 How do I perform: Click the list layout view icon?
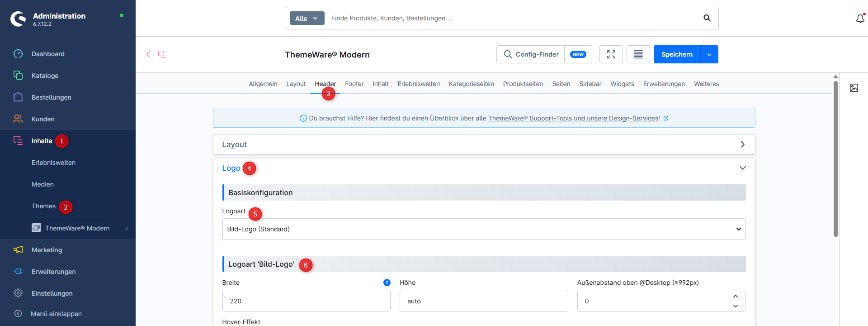pos(638,54)
